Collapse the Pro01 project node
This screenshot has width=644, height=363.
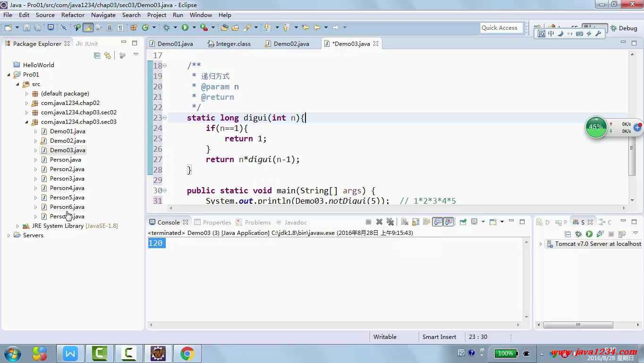pos(8,75)
